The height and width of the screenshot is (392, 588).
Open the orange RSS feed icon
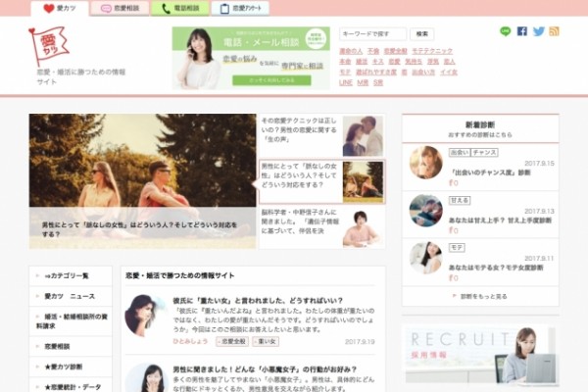(554, 31)
